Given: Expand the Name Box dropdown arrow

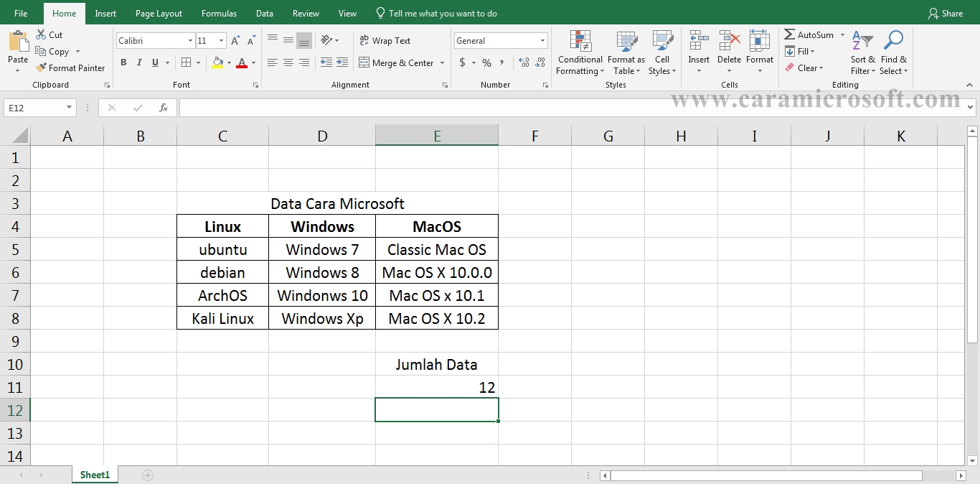Looking at the screenshot, I should tap(70, 108).
